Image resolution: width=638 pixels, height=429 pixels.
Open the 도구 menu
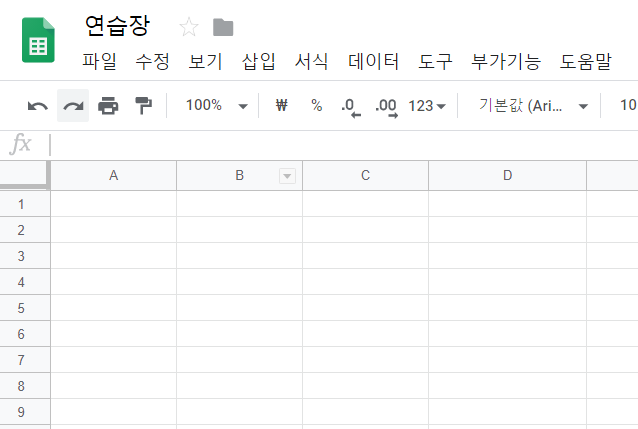(x=435, y=61)
